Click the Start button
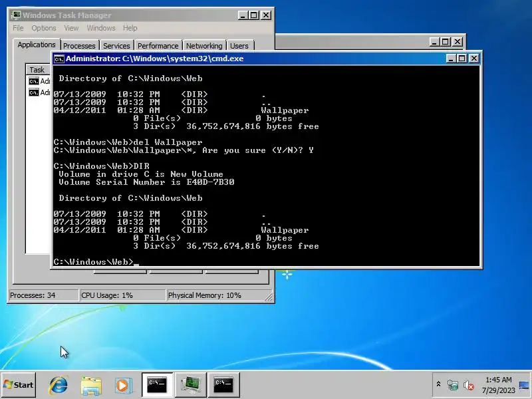The height and width of the screenshot is (399, 532). tap(19, 385)
